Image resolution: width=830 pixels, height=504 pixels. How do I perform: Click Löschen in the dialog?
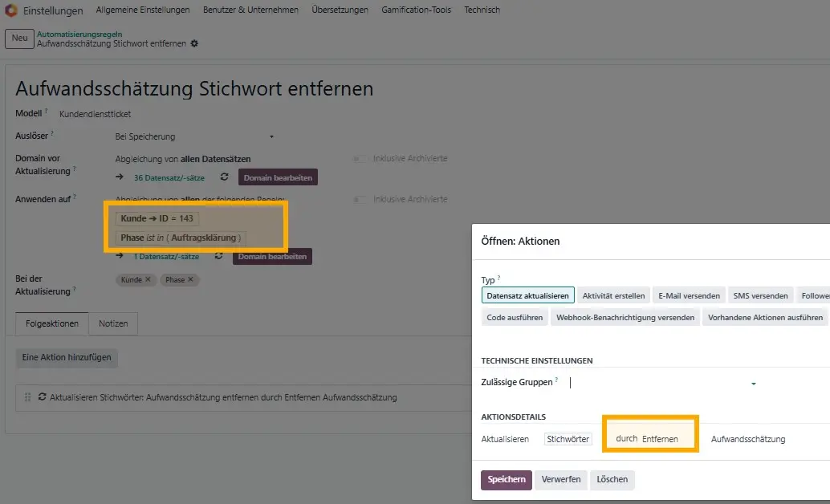point(612,480)
